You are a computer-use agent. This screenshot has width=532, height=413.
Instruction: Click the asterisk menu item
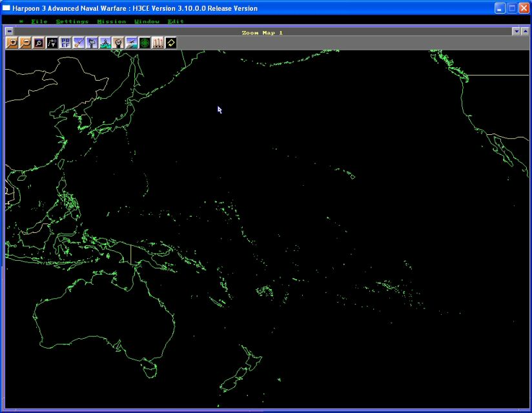[21, 21]
